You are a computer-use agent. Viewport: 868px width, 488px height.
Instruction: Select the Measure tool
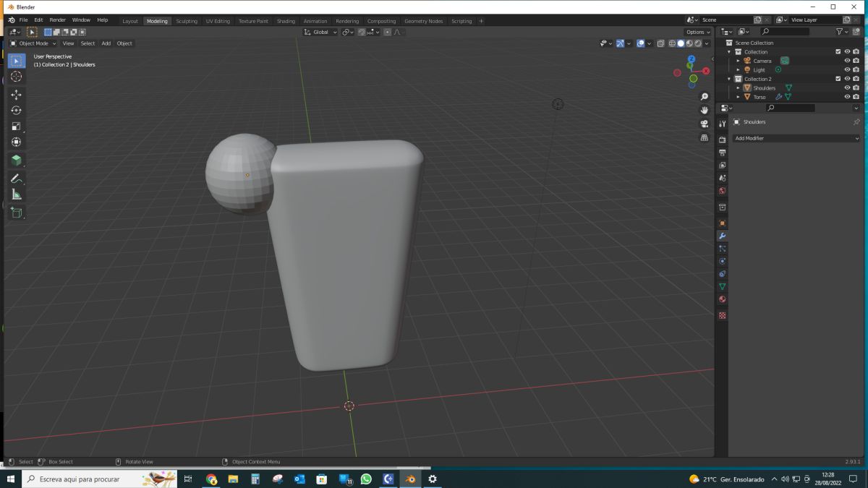coord(17,194)
